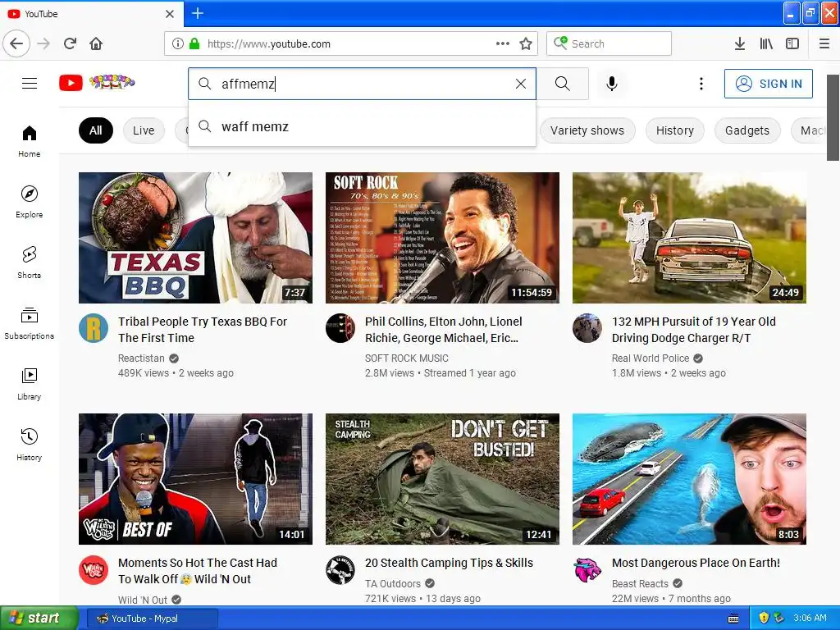Go back in the browser

pyautogui.click(x=16, y=43)
